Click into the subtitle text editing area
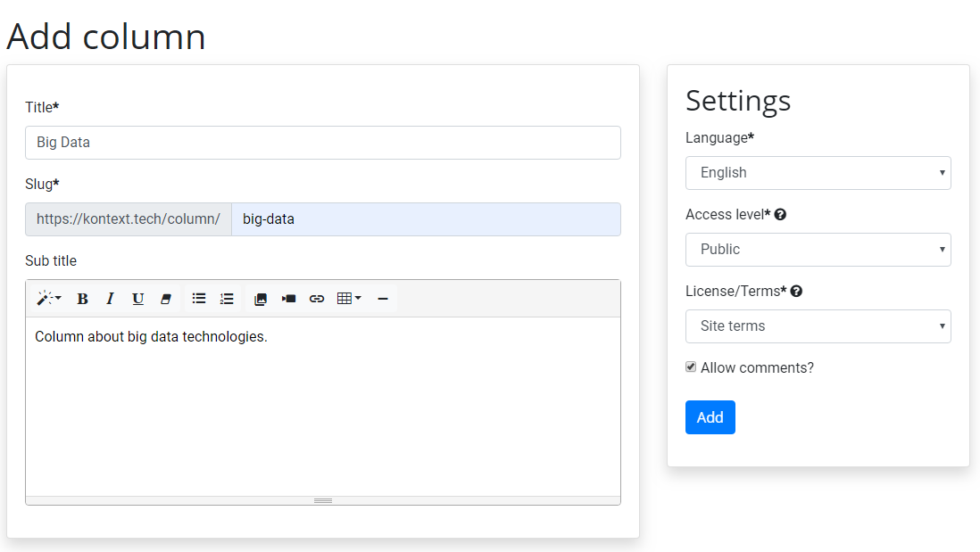Image resolution: width=980 pixels, height=552 pixels. (323, 407)
